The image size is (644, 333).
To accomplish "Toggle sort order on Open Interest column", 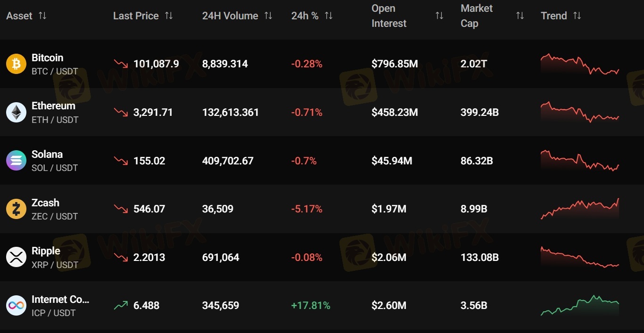I will click(x=439, y=16).
